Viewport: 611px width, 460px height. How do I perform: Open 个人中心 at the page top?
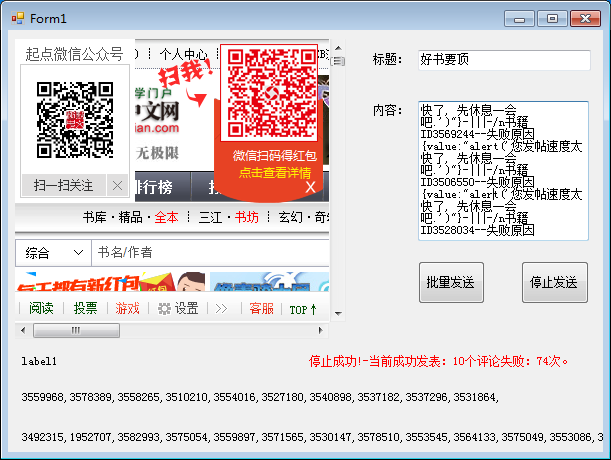[x=184, y=54]
